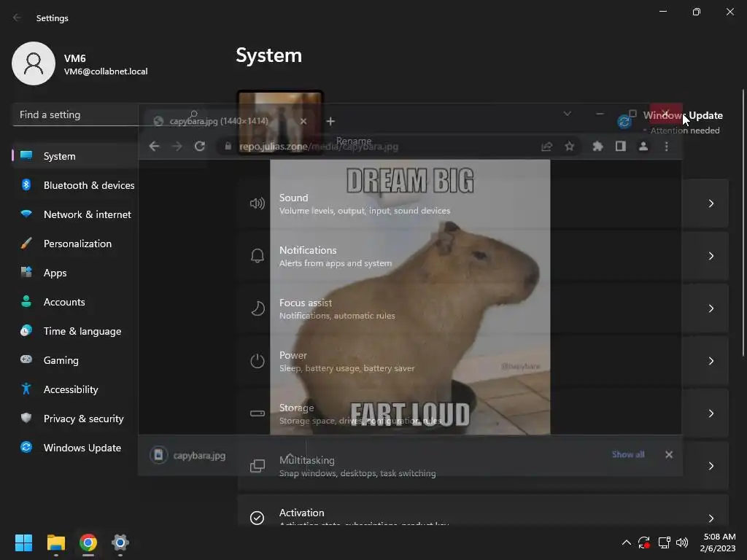Expand Multitasking using its chevron arrow
This screenshot has height=560, width=747.
711,466
